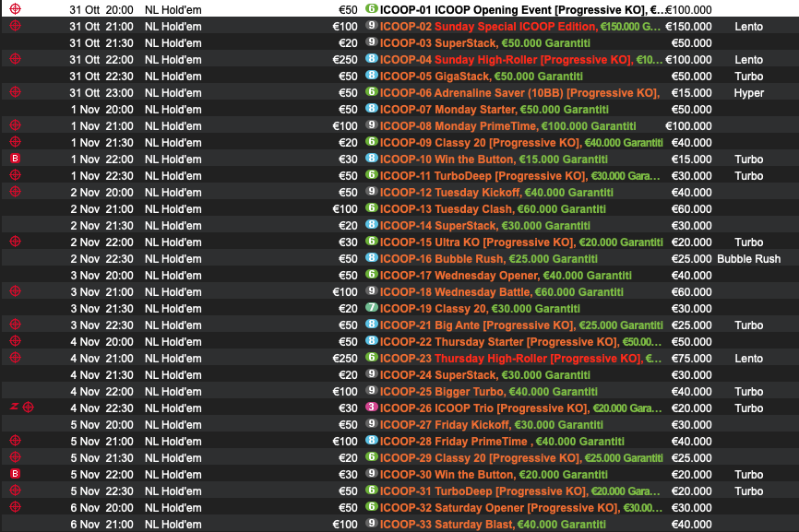
Task: Click 'NL Hold'em' on the ICOOP-12 row
Action: [x=173, y=193]
